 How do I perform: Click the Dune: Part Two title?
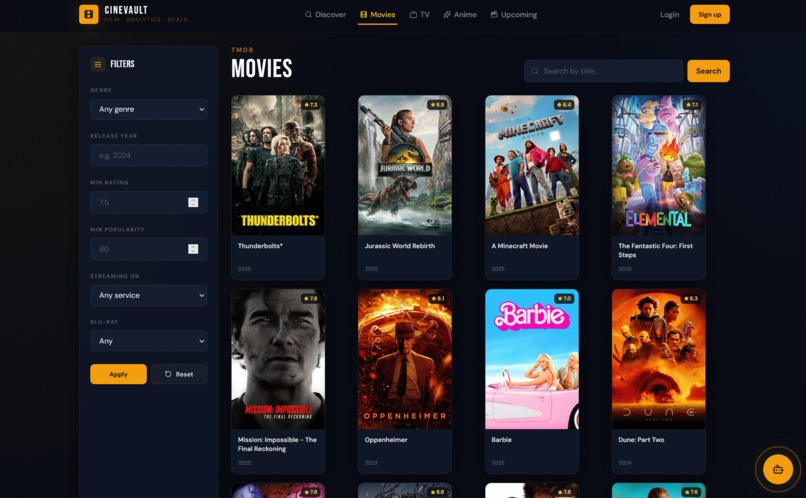coord(641,439)
